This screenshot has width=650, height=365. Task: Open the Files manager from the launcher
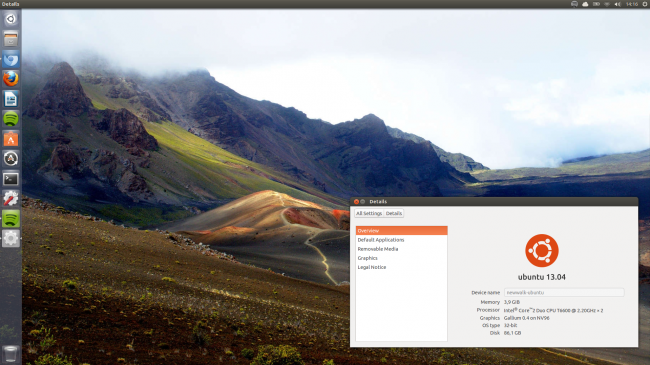pyautogui.click(x=11, y=39)
